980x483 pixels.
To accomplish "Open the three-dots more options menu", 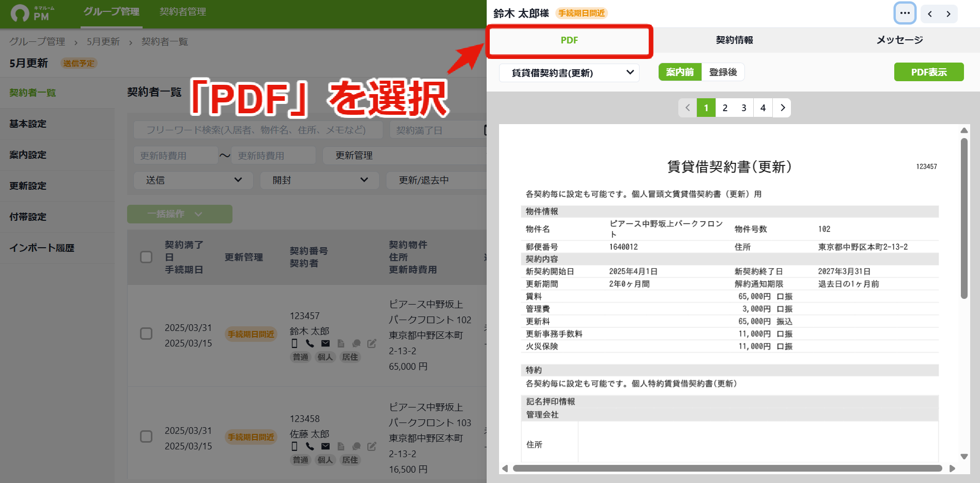I will tap(905, 13).
